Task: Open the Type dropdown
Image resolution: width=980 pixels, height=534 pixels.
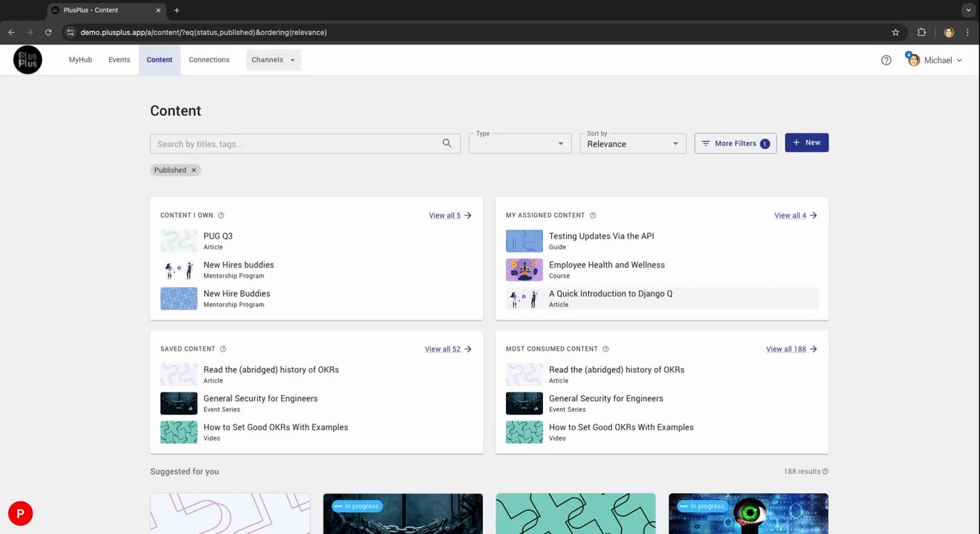Action: (x=519, y=144)
